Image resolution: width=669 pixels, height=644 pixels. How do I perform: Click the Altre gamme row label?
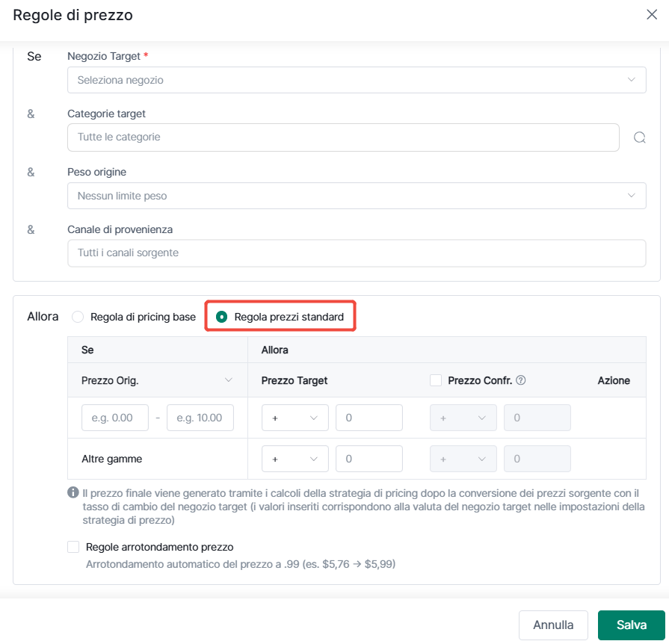112,459
